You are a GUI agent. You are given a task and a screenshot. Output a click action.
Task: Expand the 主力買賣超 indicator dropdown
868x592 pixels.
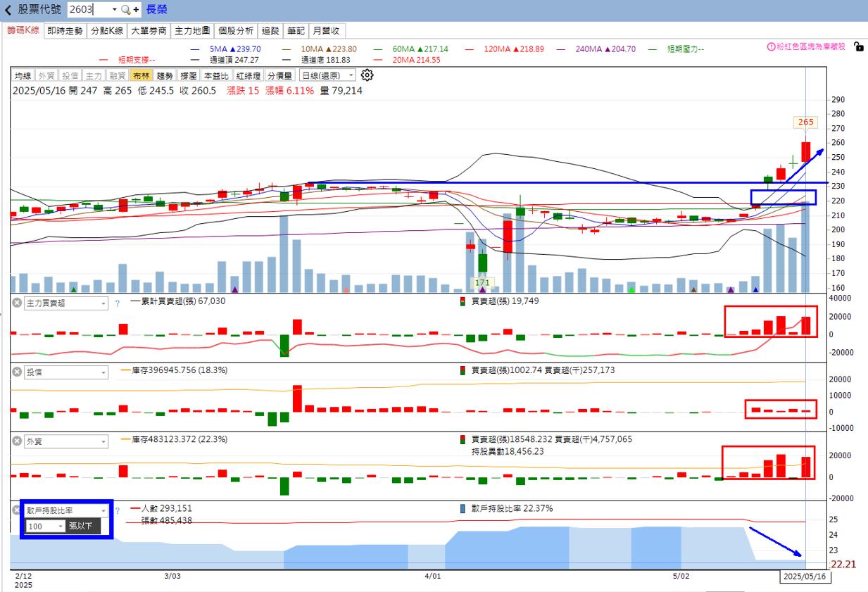104,303
